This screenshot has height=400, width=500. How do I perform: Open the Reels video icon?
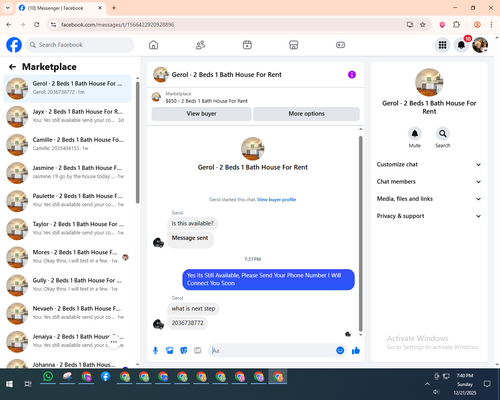(247, 45)
